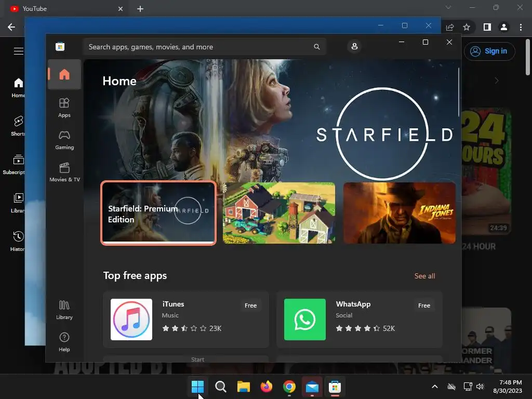Image resolution: width=532 pixels, height=399 pixels.
Task: Open YouTube Library in left sidebar
Action: click(x=18, y=203)
